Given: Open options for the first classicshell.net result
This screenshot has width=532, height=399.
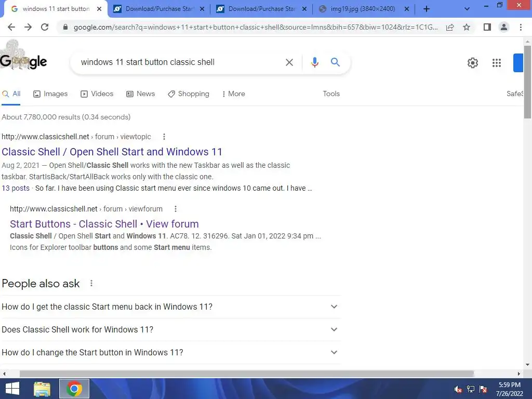Looking at the screenshot, I should tap(164, 137).
